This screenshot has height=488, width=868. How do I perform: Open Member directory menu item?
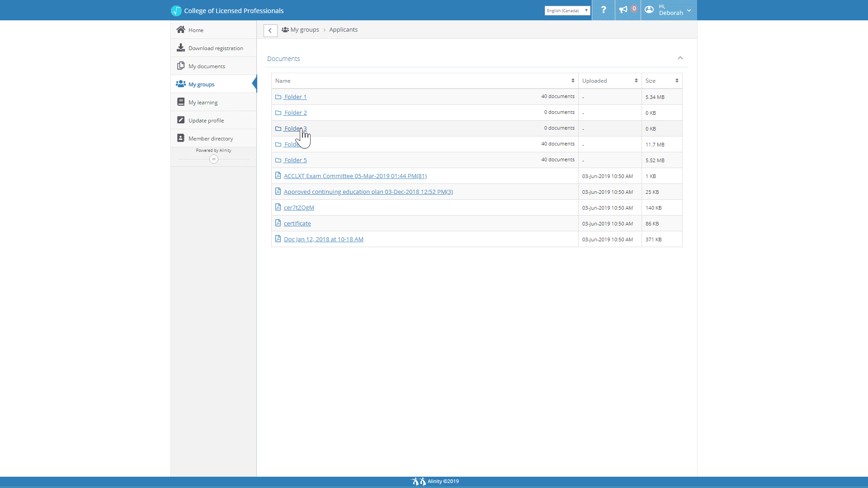pyautogui.click(x=213, y=138)
